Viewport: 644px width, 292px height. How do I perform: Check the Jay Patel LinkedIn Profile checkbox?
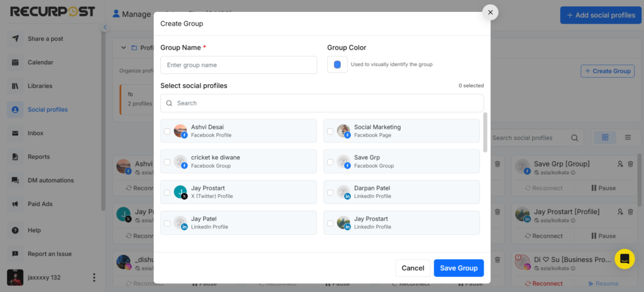(167, 223)
